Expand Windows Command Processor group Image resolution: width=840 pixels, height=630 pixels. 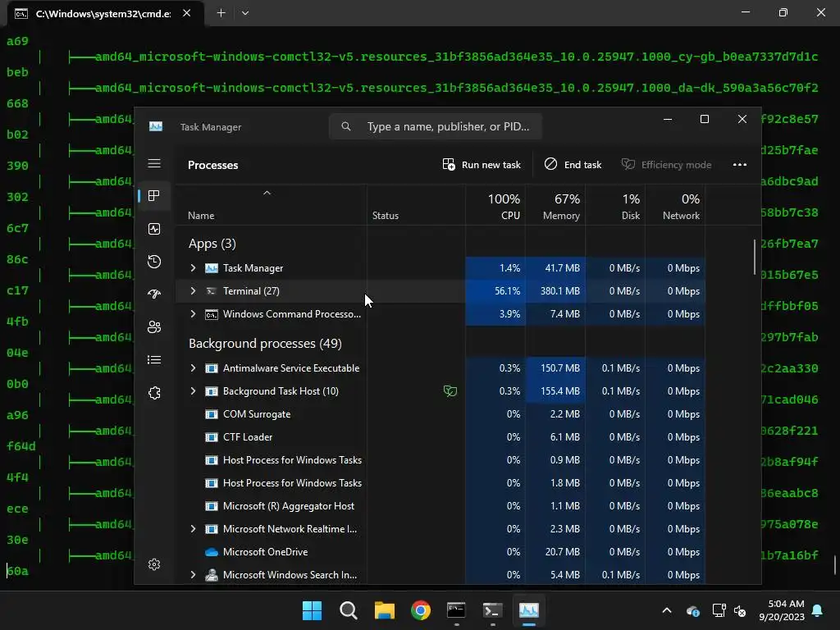tap(193, 314)
